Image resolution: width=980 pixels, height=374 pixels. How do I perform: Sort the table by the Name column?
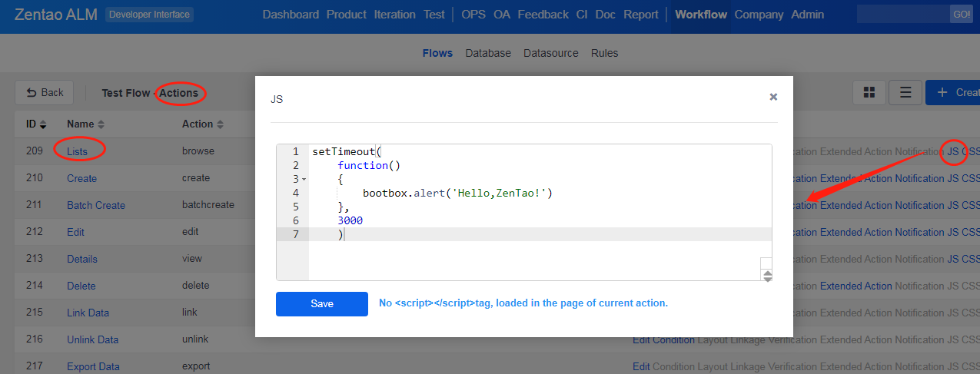[85, 124]
